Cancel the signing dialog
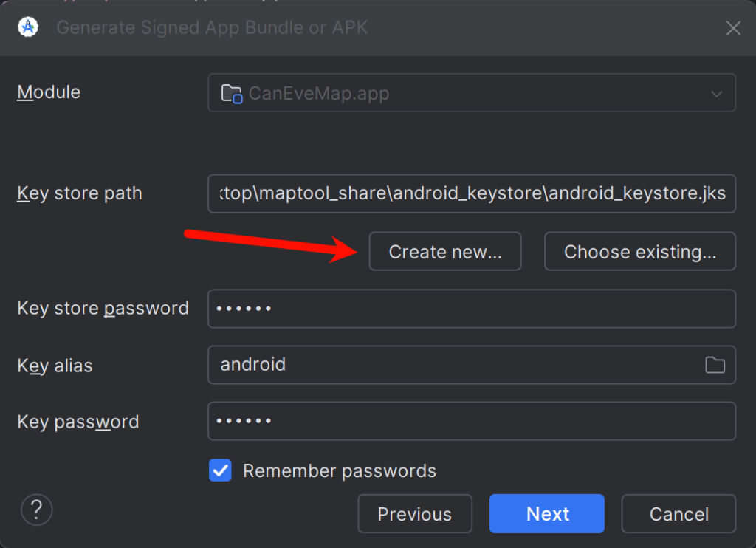 coord(678,514)
